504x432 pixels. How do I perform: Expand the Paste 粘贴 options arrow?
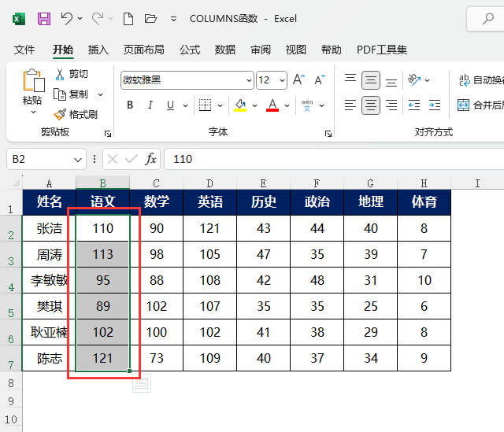33,113
